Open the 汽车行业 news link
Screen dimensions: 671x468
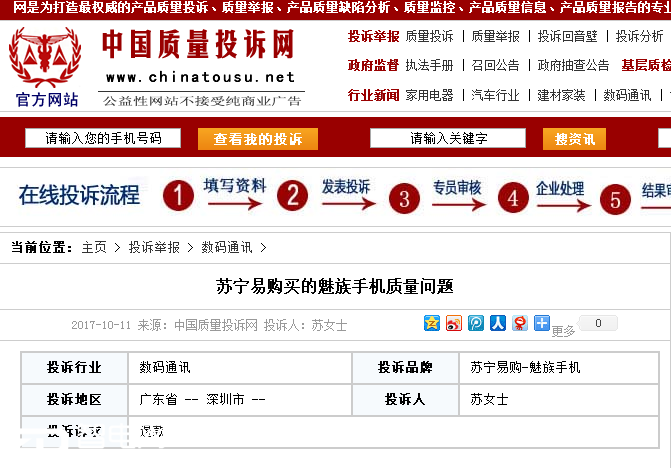pos(496,95)
